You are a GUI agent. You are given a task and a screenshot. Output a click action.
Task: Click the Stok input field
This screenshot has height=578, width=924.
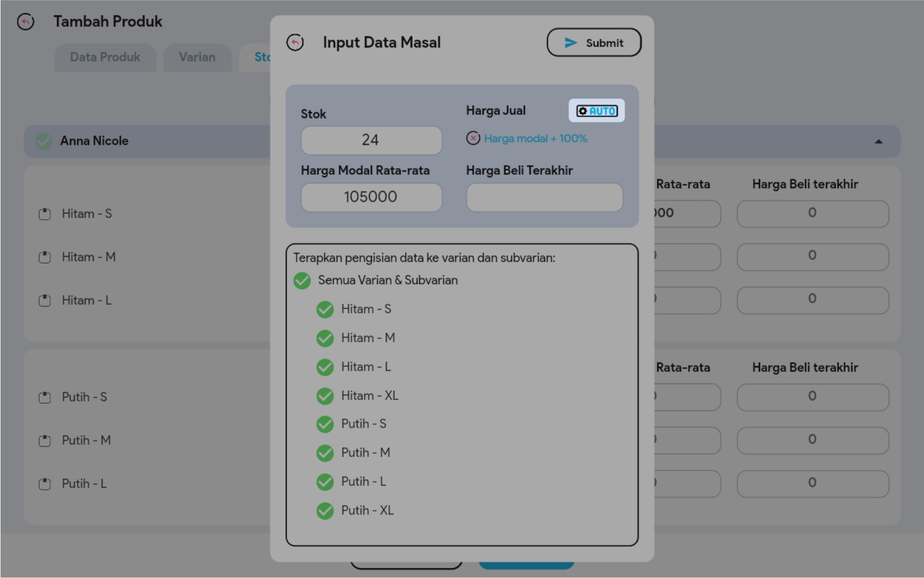(371, 140)
